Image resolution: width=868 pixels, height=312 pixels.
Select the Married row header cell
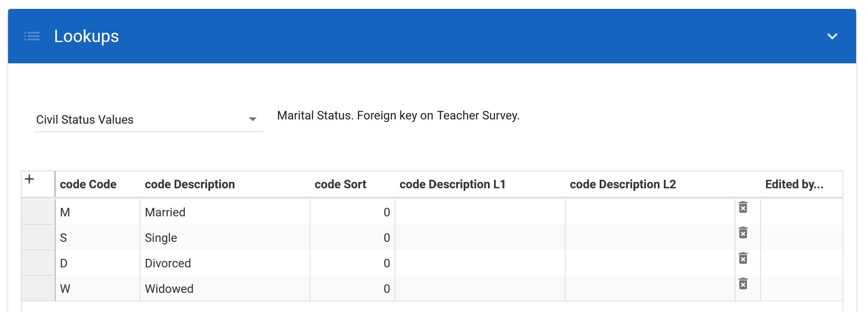tap(38, 212)
